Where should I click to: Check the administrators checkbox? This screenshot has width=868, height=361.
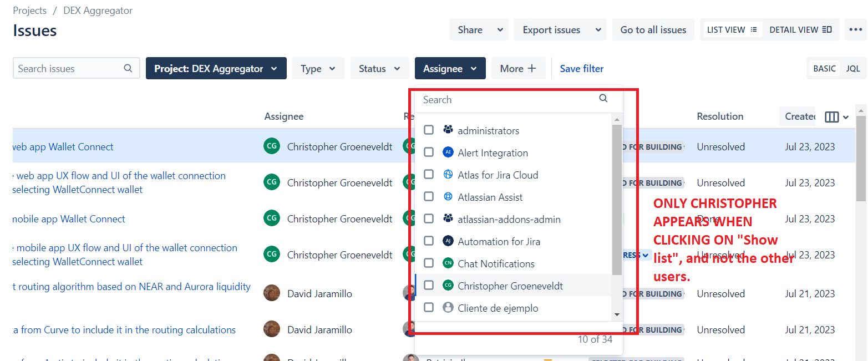[x=429, y=129]
